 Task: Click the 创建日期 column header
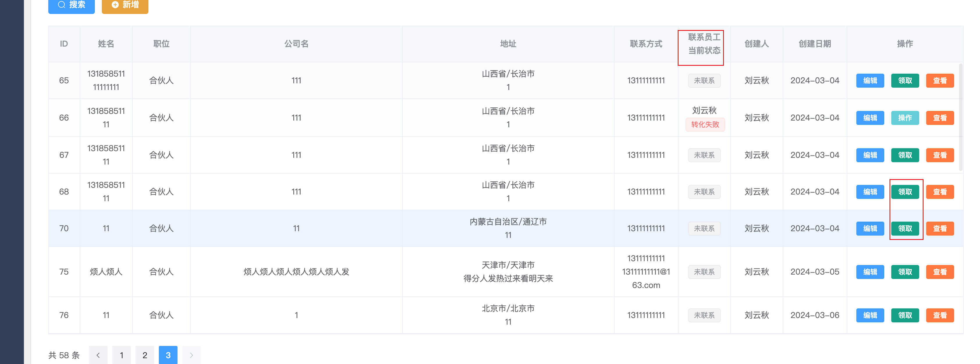pyautogui.click(x=814, y=44)
